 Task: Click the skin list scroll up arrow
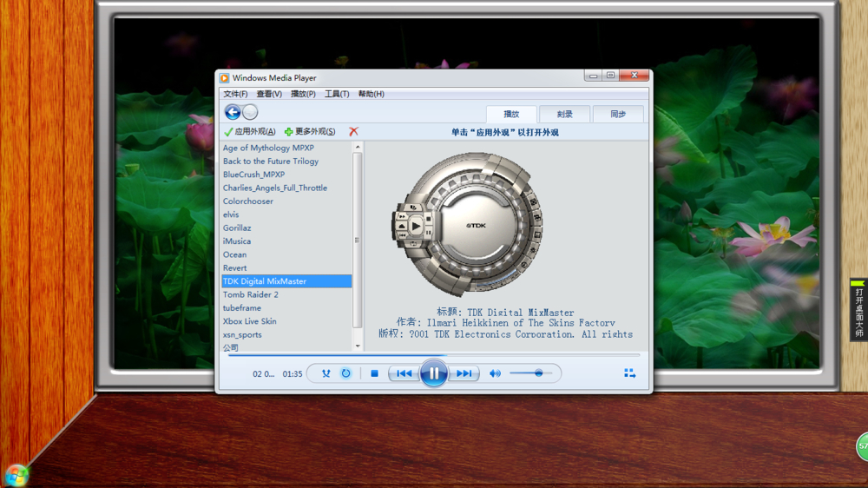pyautogui.click(x=358, y=147)
